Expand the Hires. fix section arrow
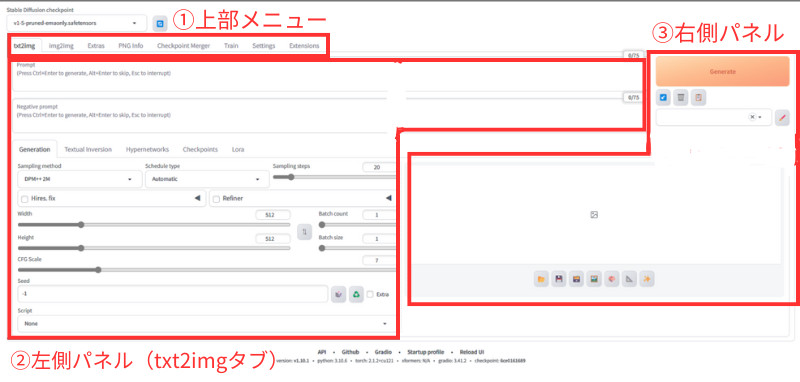 [197, 198]
